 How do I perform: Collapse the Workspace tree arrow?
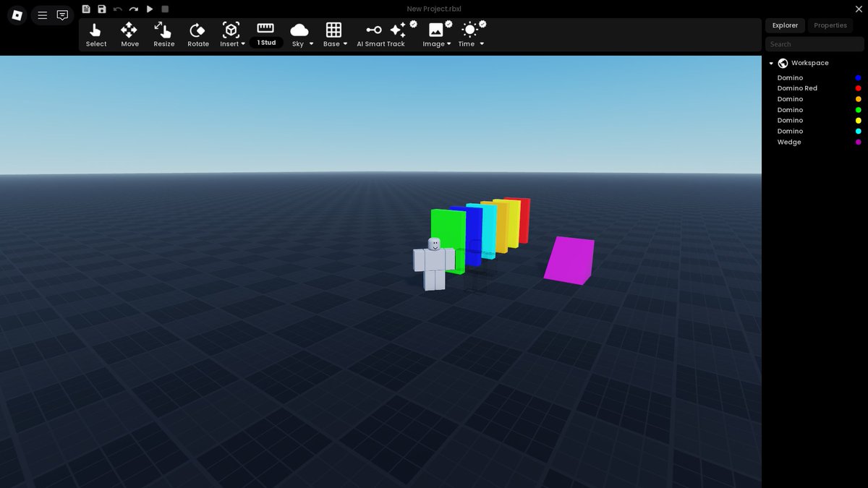coord(771,64)
